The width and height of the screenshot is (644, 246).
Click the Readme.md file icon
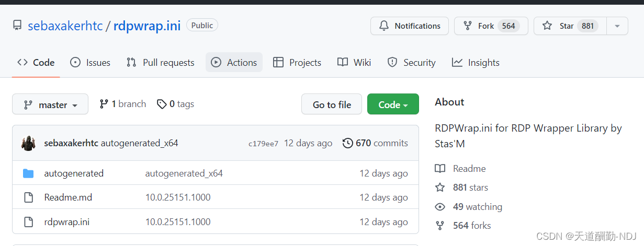(x=28, y=197)
